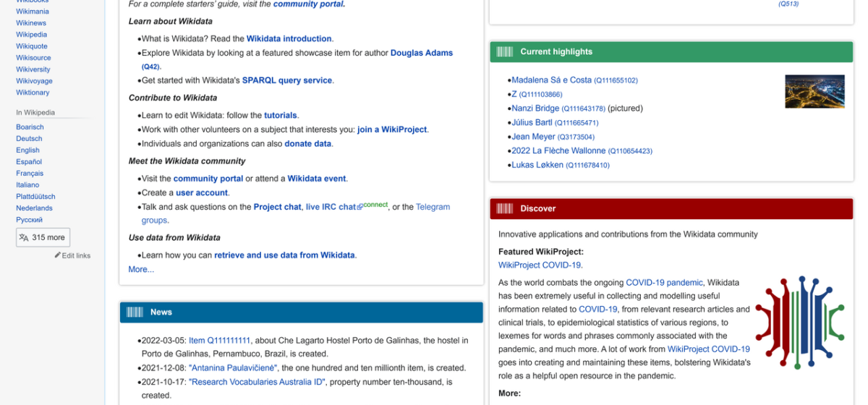Open the Wikidata event link
The height and width of the screenshot is (405, 868).
(317, 179)
